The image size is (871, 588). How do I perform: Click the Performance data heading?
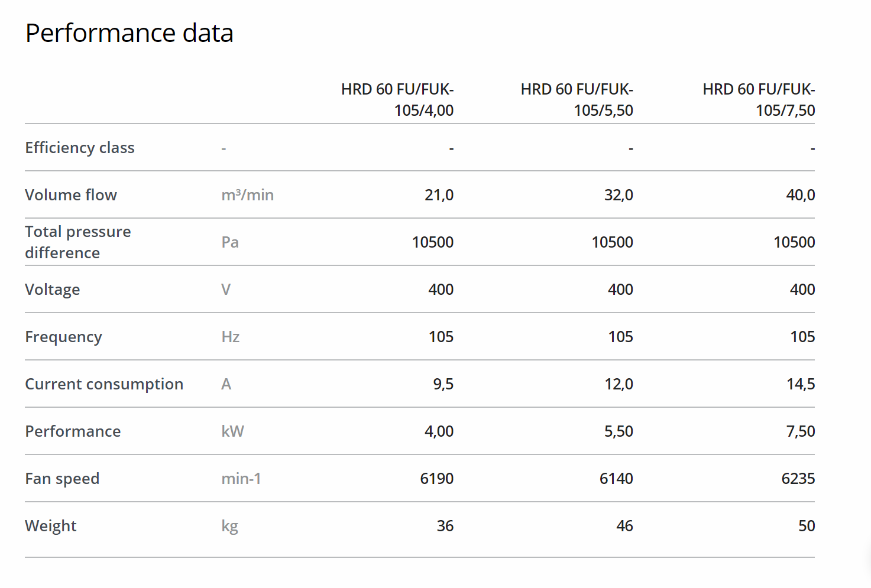pos(129,33)
